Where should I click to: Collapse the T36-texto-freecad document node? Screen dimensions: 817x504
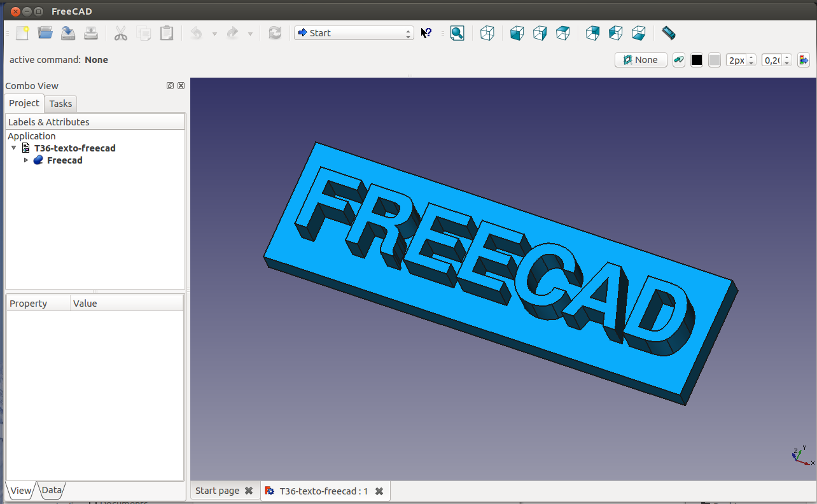pyautogui.click(x=14, y=148)
